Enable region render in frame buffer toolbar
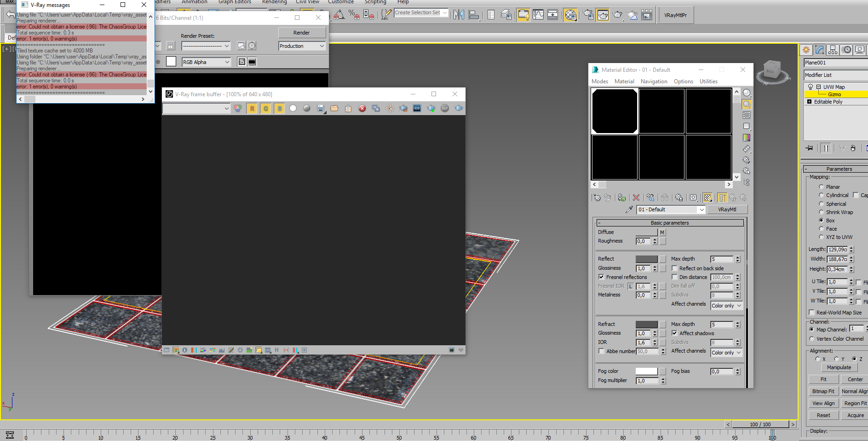868x441 pixels. (404, 109)
